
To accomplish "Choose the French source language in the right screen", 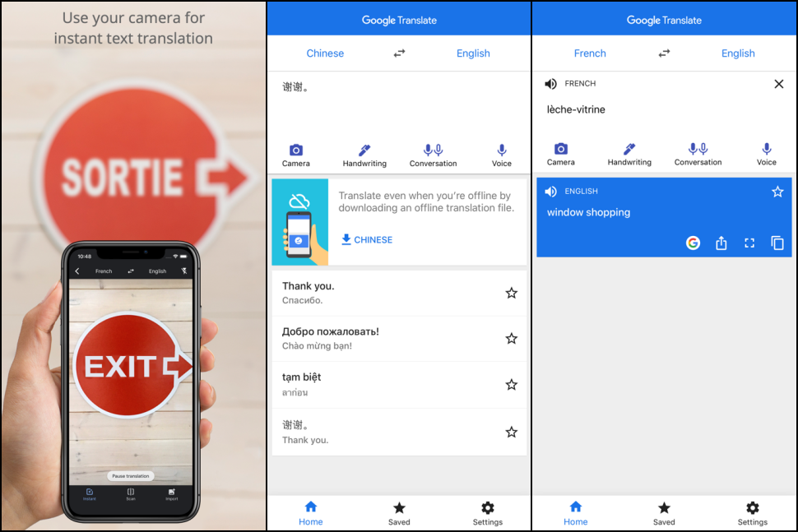I will point(590,53).
